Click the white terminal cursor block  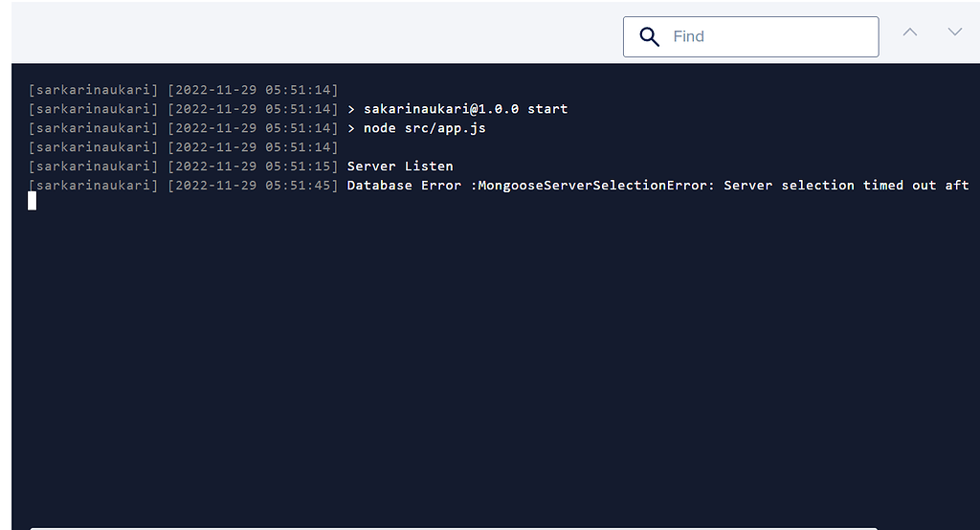(32, 201)
